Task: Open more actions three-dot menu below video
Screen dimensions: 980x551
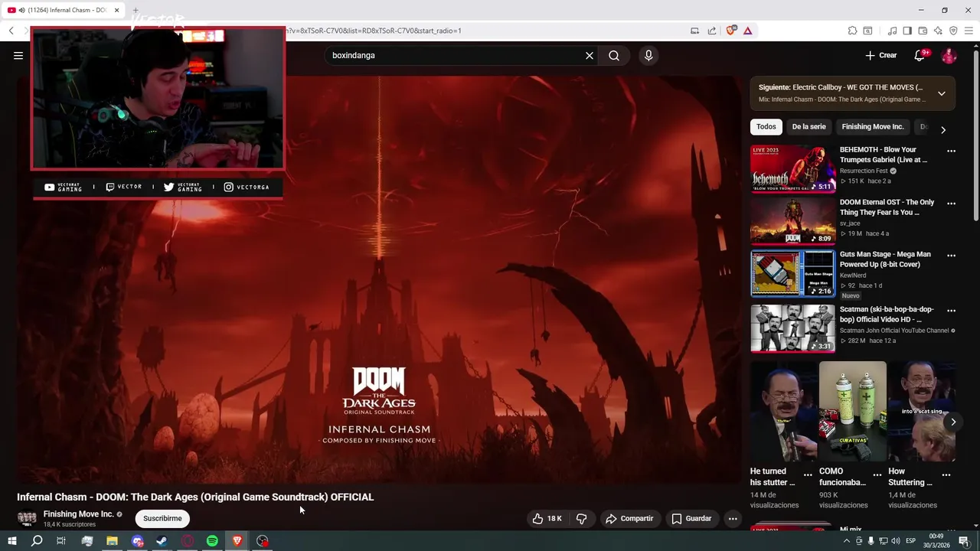Action: (x=733, y=518)
